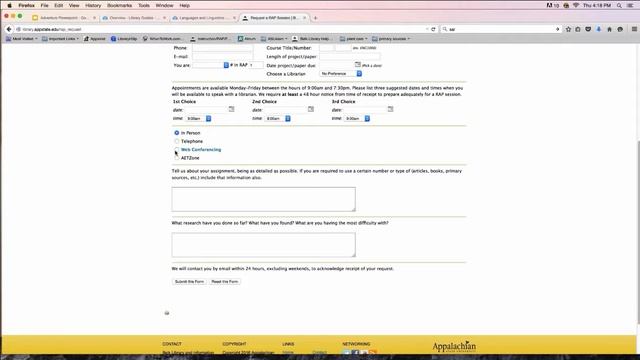The width and height of the screenshot is (640, 360).
Task: Click the '# in RAP' number field
Action: click(x=256, y=65)
